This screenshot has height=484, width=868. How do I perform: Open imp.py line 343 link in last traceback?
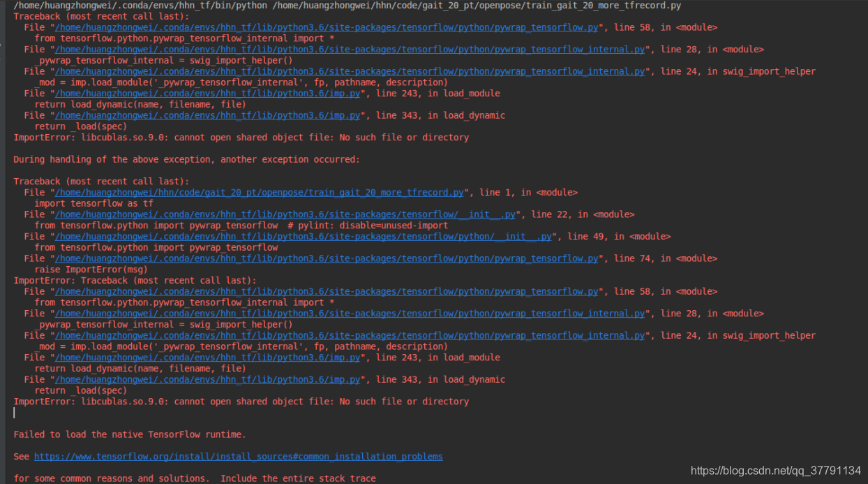[x=208, y=380]
